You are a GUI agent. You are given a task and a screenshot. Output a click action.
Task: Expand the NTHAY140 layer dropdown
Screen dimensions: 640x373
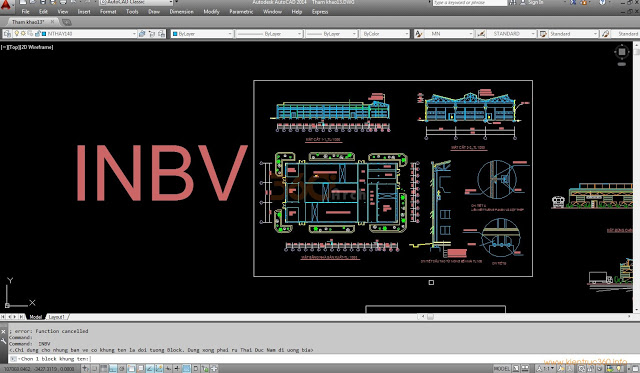point(134,34)
